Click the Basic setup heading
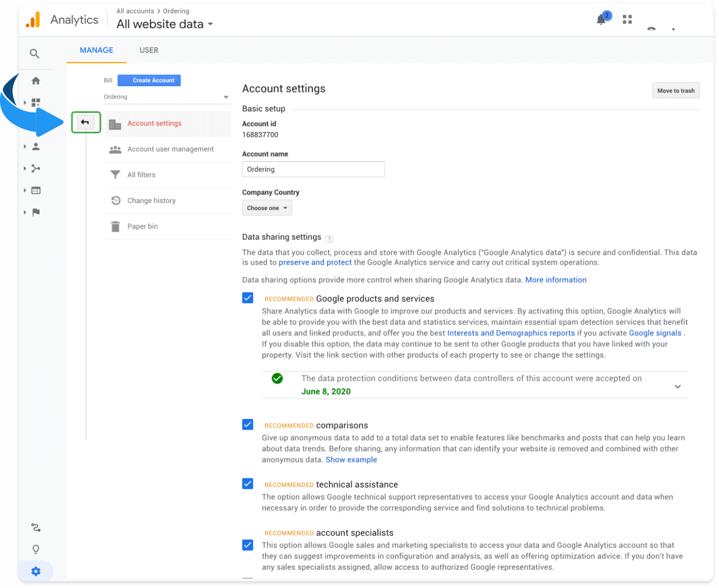The height and width of the screenshot is (588, 719). coord(264,109)
